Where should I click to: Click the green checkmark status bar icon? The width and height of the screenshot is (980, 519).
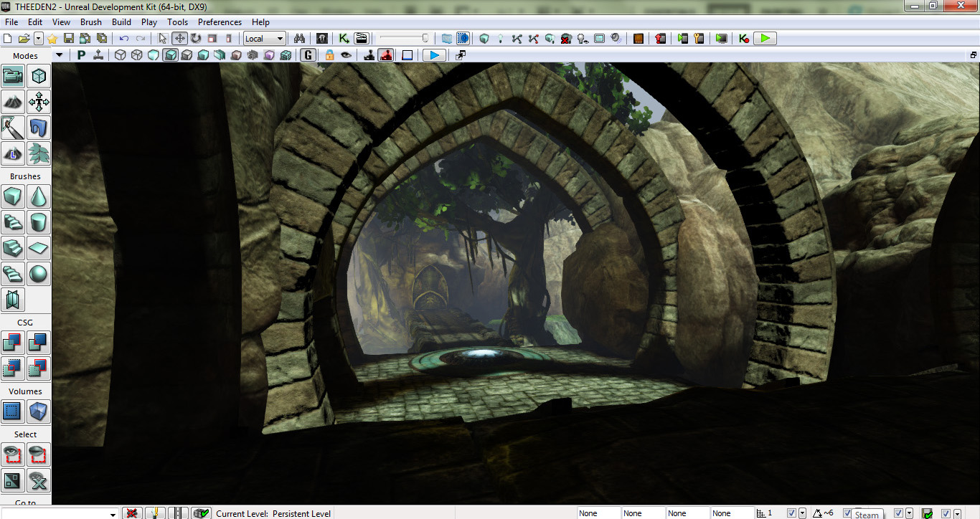(x=928, y=513)
